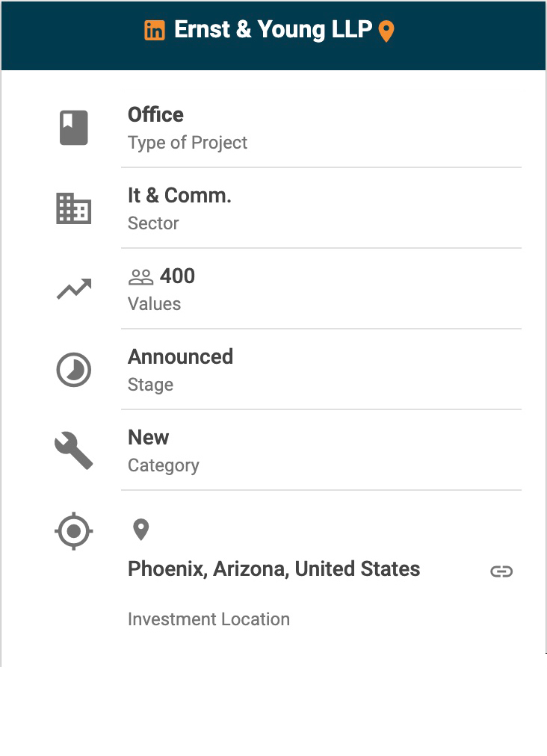Click the Office project type value
The width and height of the screenshot is (547, 756).
pos(155,115)
